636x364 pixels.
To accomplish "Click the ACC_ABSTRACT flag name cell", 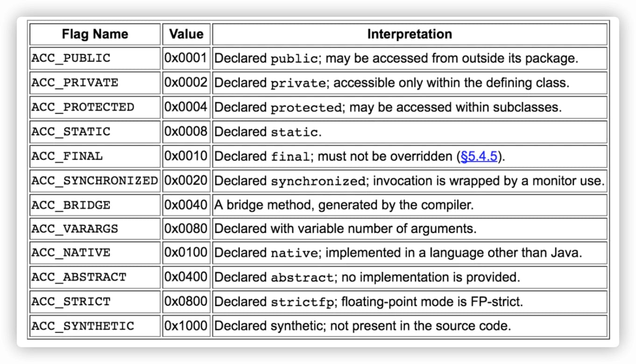I will tap(95, 277).
